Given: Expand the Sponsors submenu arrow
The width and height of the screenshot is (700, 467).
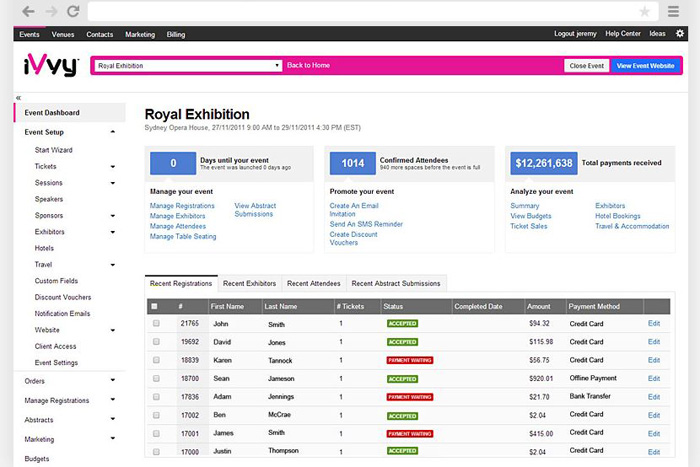Looking at the screenshot, I should point(113,216).
